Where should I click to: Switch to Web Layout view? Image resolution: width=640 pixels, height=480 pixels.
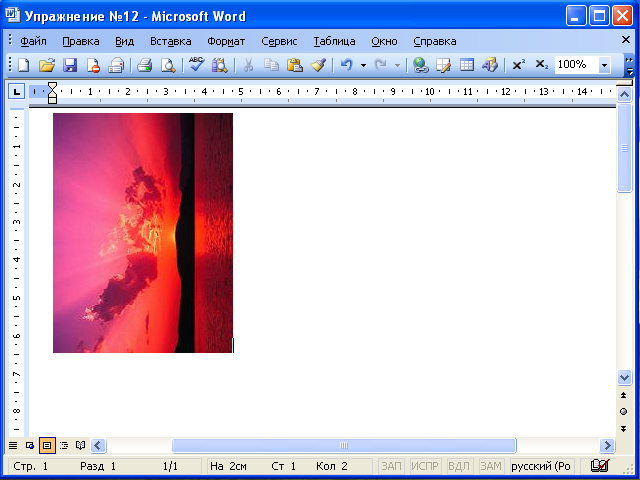pos(30,445)
